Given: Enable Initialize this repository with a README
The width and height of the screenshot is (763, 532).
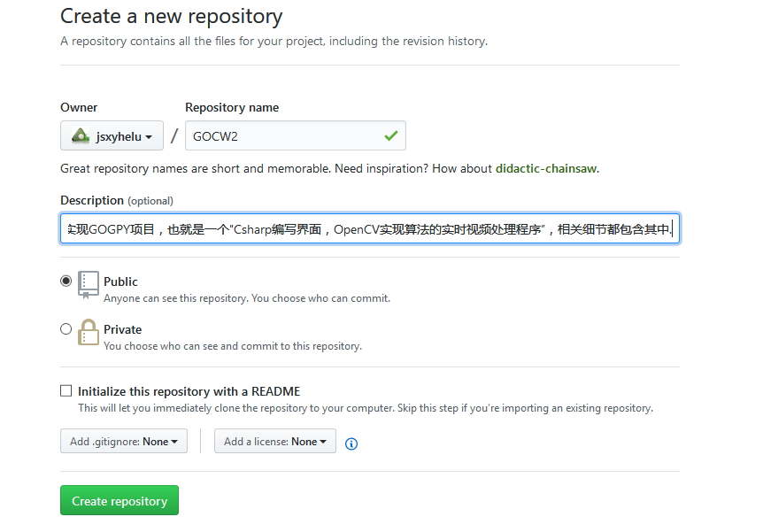Looking at the screenshot, I should click(66, 390).
